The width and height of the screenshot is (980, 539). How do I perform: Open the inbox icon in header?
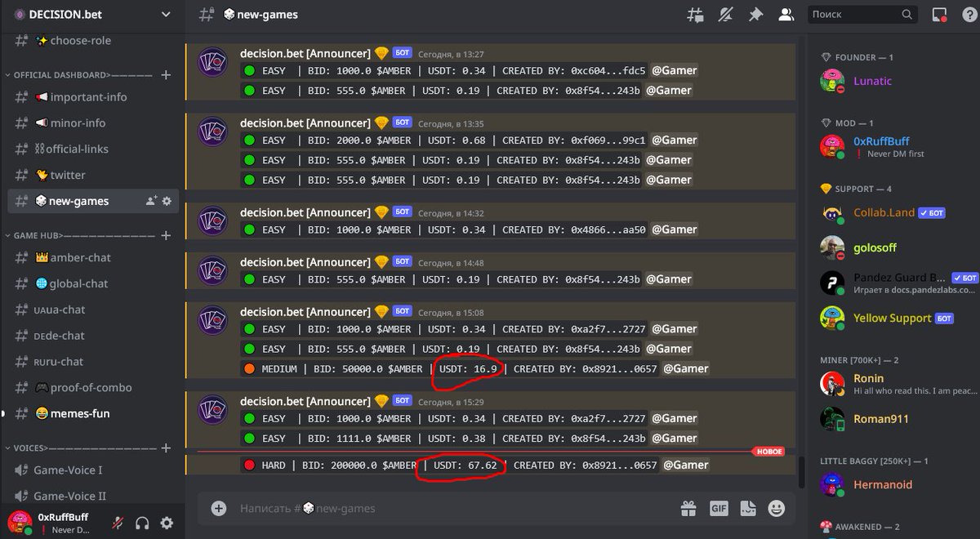click(939, 15)
